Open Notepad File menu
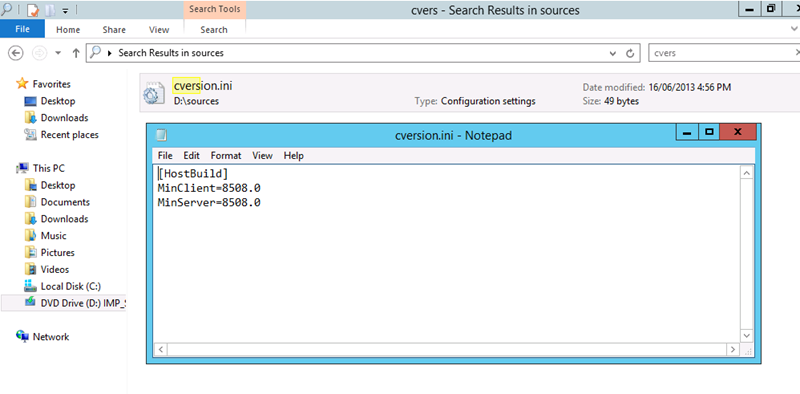The height and width of the screenshot is (394, 800). point(165,156)
